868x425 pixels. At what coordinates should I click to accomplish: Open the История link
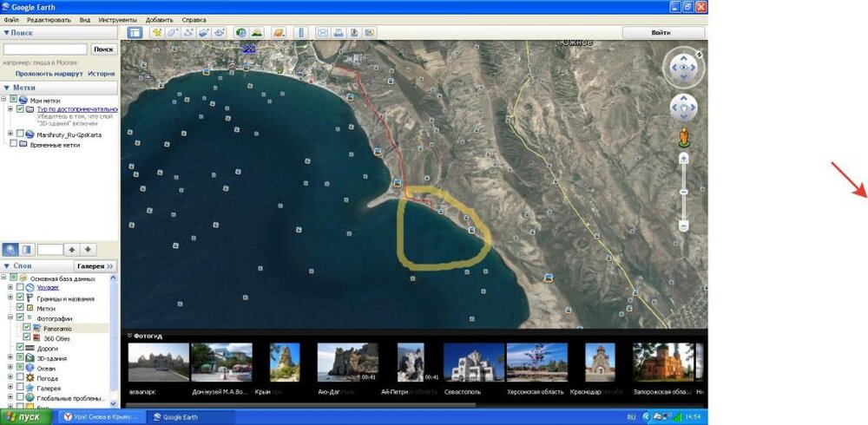pyautogui.click(x=102, y=74)
